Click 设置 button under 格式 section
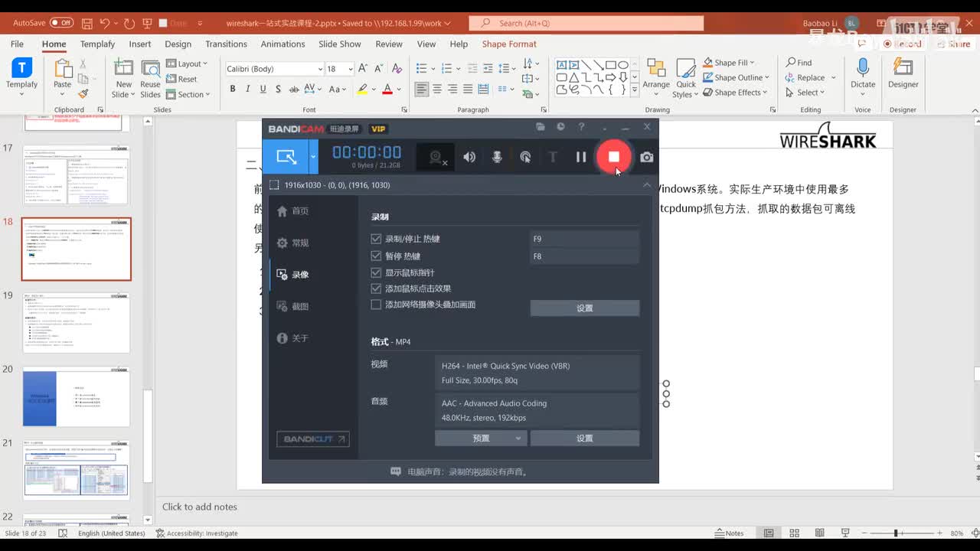980x551 pixels. (x=585, y=438)
